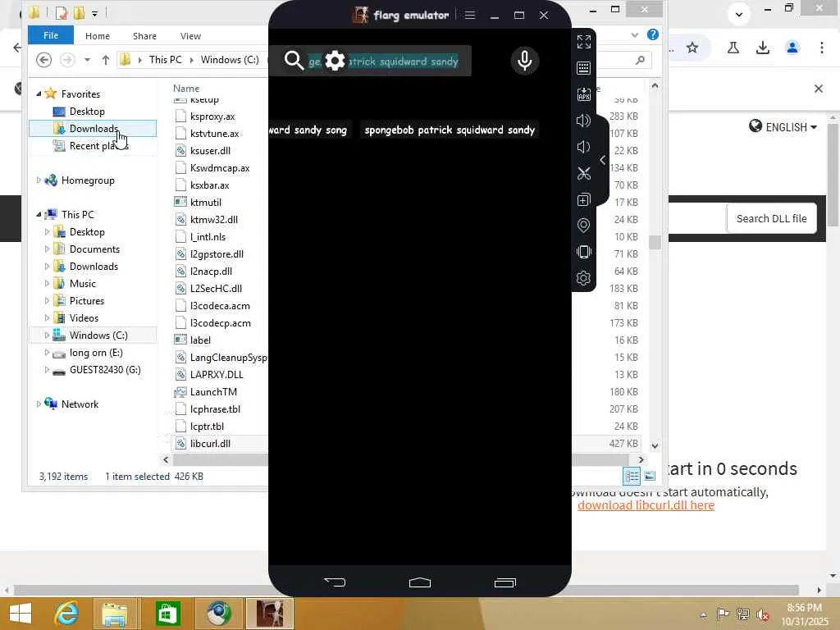840x630 pixels.
Task: Select Downloads under Favorites
Action: (93, 129)
